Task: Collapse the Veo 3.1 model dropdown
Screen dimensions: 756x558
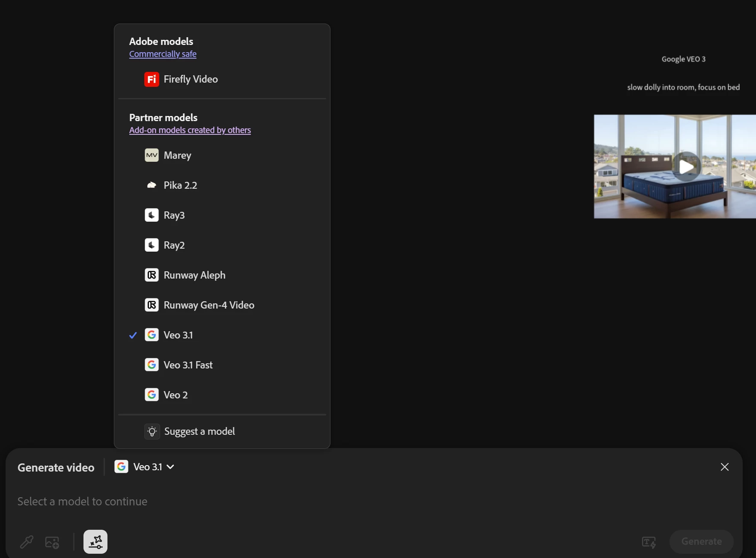Action: pyautogui.click(x=145, y=467)
